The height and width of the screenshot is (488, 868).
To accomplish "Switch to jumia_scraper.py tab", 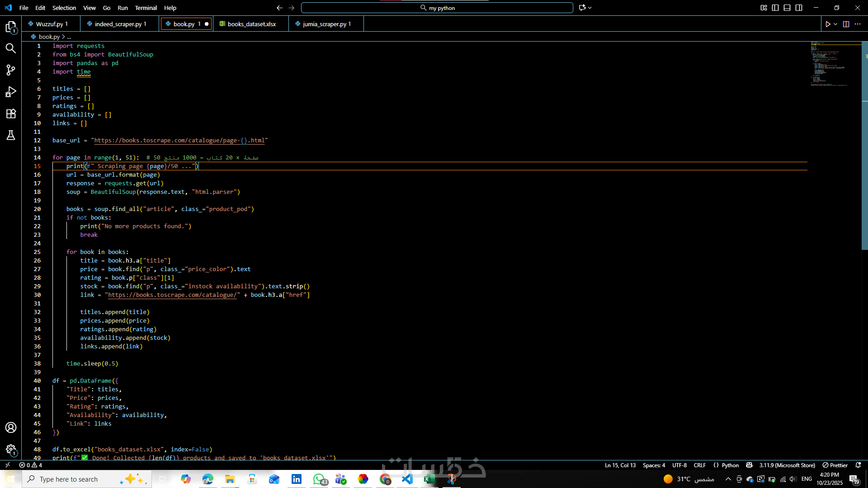I will click(325, 24).
